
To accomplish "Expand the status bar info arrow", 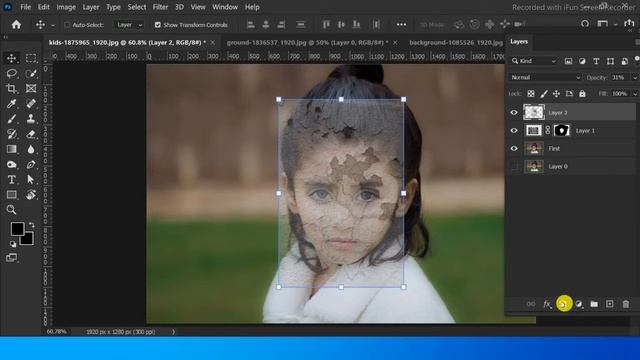I will (173, 332).
